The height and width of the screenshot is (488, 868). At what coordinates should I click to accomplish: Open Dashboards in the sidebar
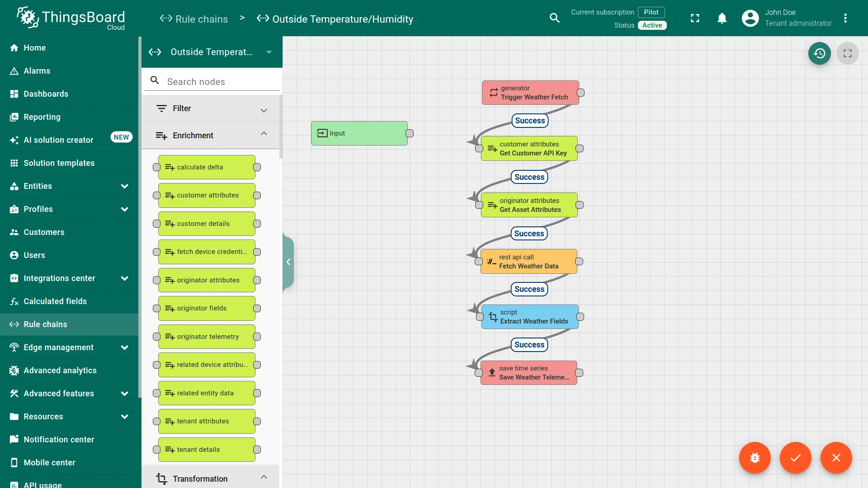pyautogui.click(x=69, y=94)
